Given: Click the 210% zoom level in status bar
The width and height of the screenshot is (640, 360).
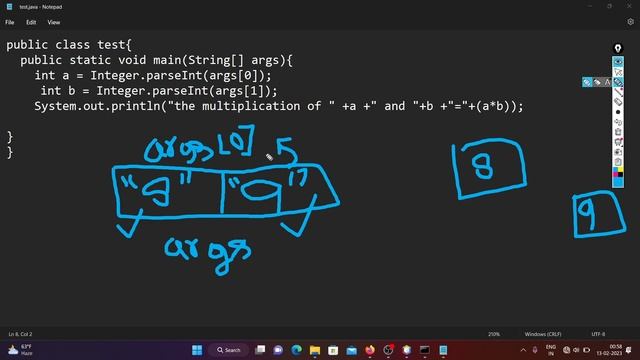Looking at the screenshot, I should click(493, 334).
